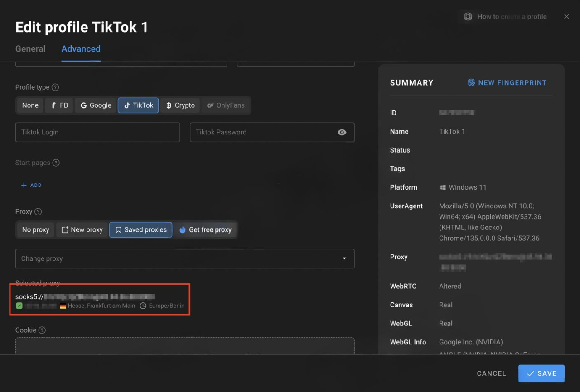Cancel editing the profile
The width and height of the screenshot is (580, 392).
491,373
